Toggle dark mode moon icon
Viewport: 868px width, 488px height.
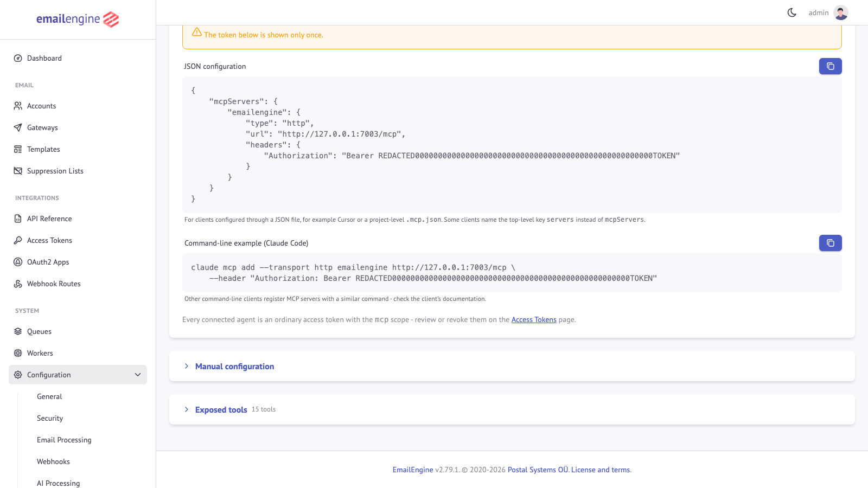[x=792, y=12]
